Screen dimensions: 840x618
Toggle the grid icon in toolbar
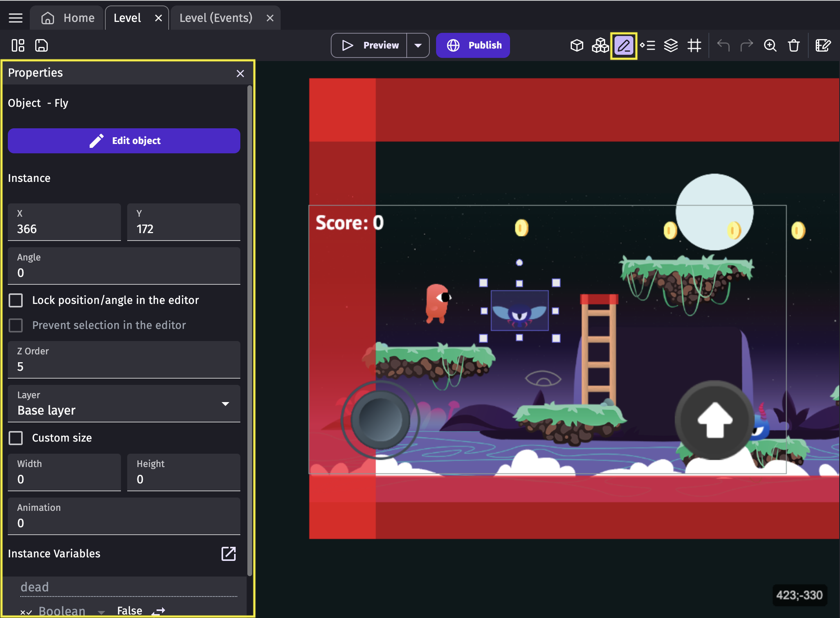(x=694, y=46)
